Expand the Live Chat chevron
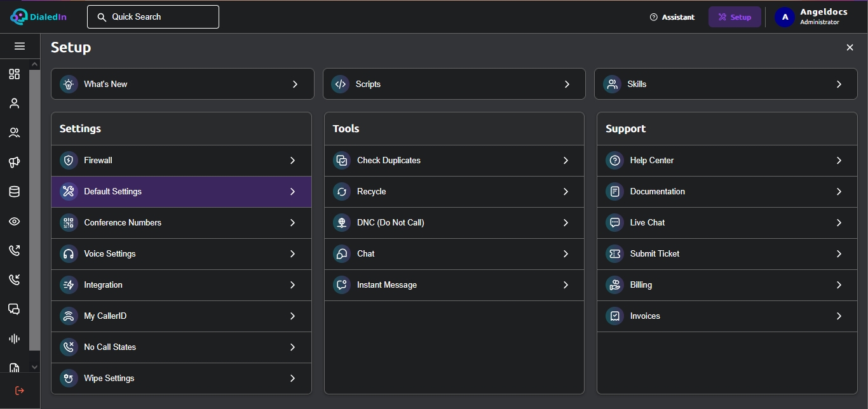Image resolution: width=868 pixels, height=409 pixels. pos(839,223)
